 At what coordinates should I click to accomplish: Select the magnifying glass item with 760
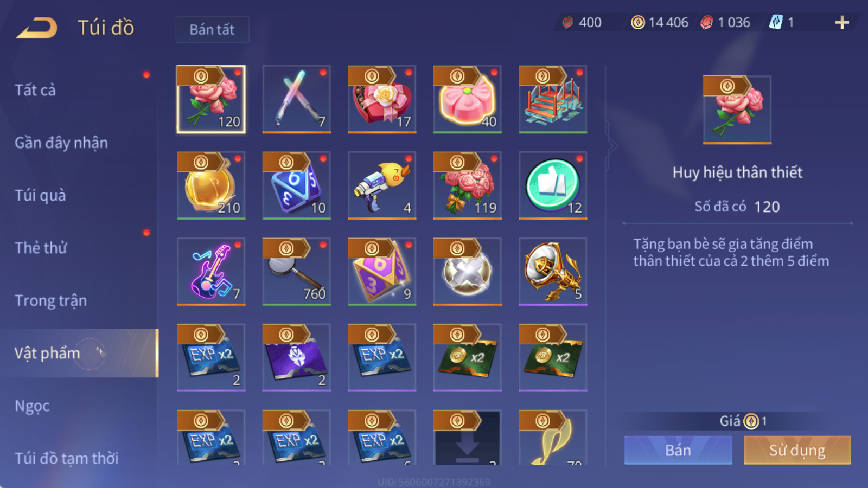(x=296, y=272)
